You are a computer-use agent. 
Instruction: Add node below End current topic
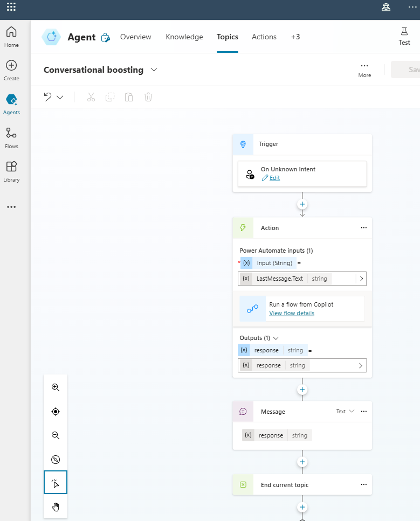302,507
